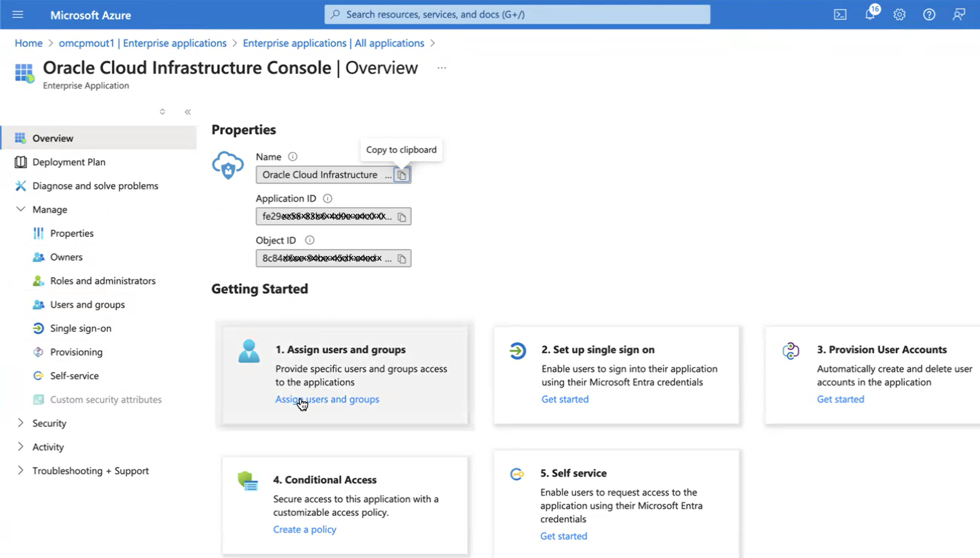Copy the application Name field

click(x=401, y=174)
